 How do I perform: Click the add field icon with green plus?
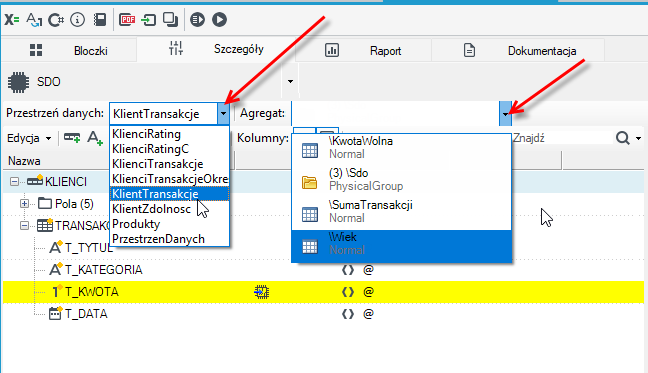[72, 138]
